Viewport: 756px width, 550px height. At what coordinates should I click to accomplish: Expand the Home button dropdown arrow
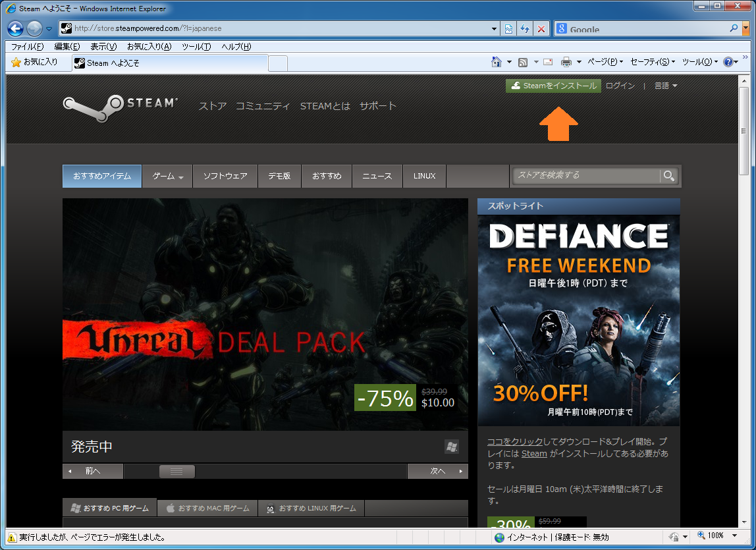click(509, 62)
